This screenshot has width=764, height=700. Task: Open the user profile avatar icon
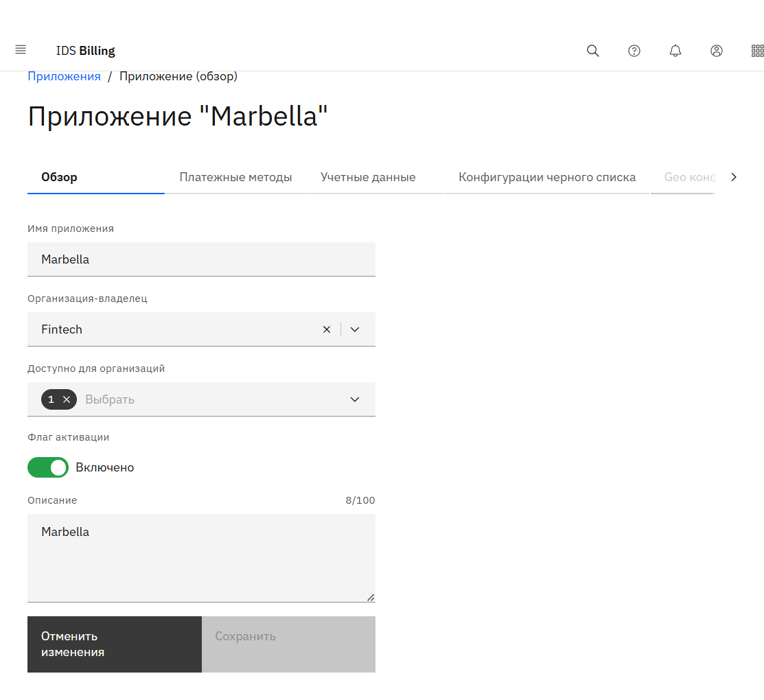(717, 51)
